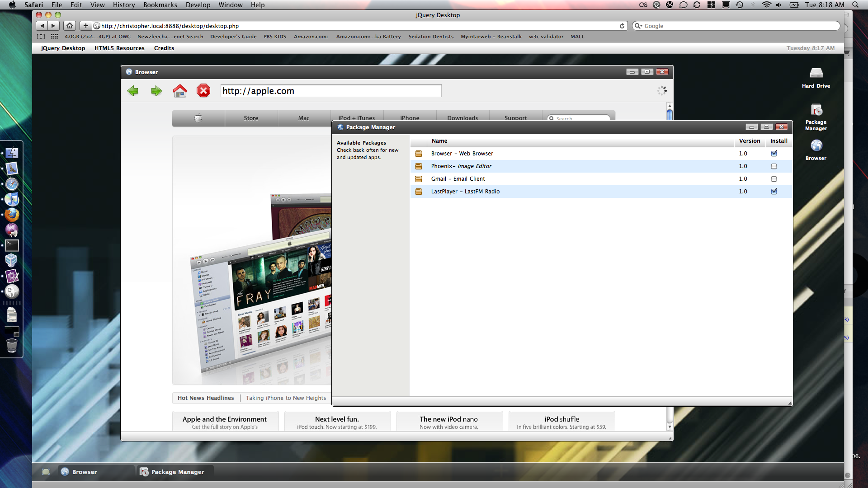Screen dimensions: 868x488
Task: Click the Tuesday 8:17 AM clock
Action: coord(810,48)
